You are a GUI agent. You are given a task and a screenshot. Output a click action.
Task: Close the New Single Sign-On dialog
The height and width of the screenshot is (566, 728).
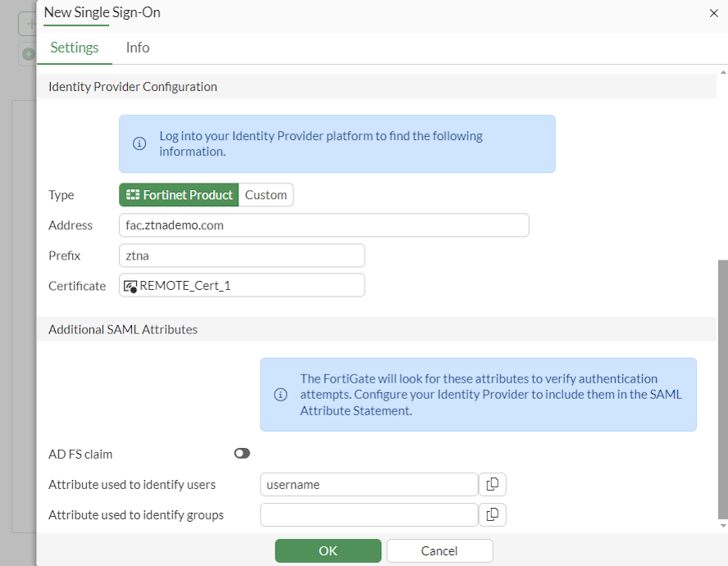(x=712, y=13)
